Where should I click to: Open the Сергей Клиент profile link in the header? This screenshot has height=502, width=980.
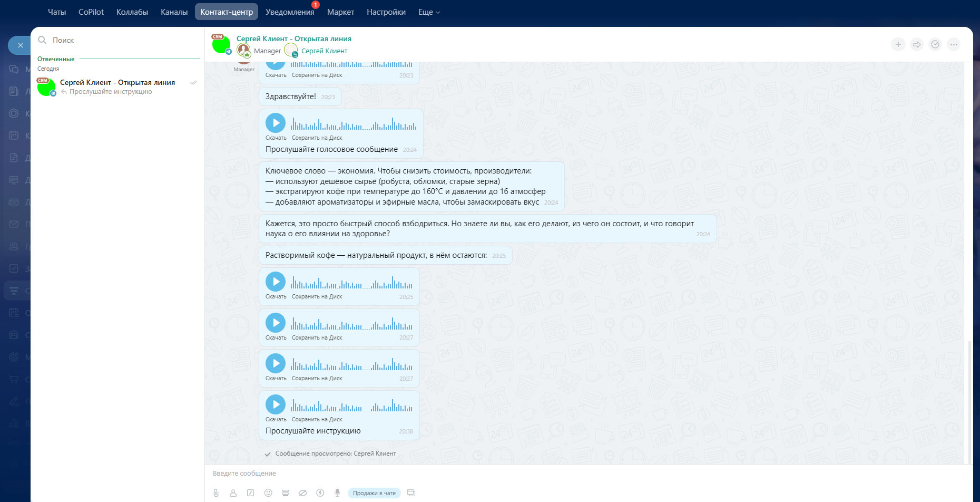click(x=324, y=51)
